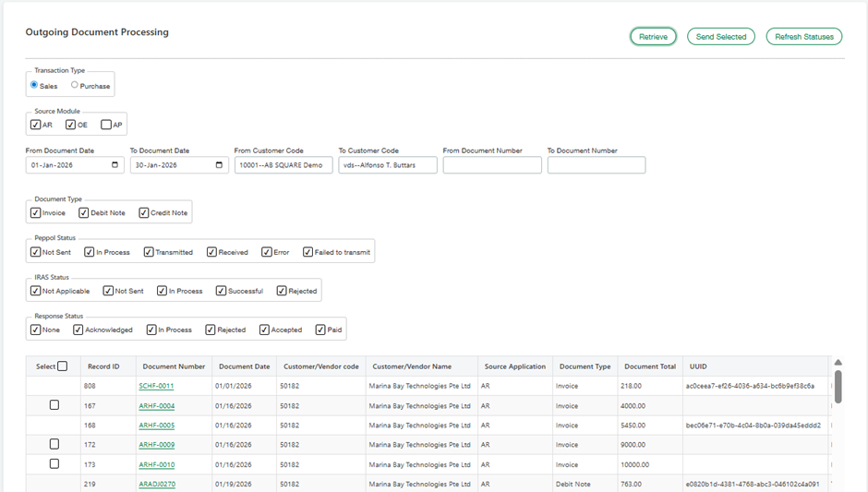Toggle the Failed to transmit Peppol status

308,252
